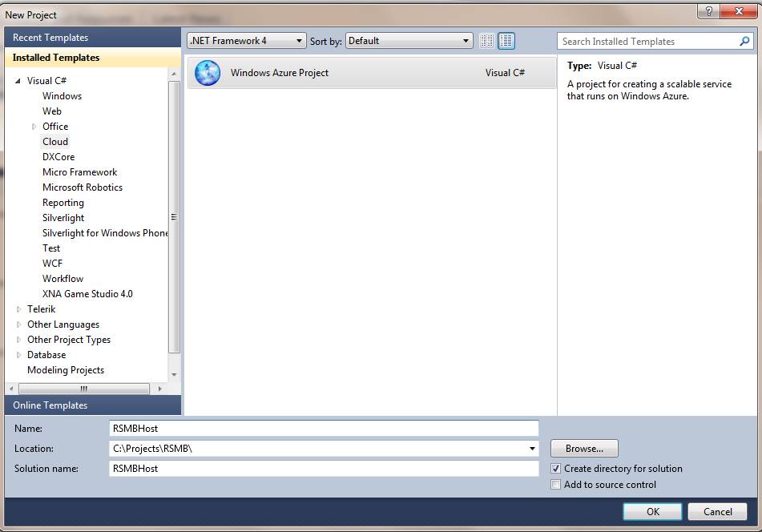The width and height of the screenshot is (762, 532).
Task: Confirm with the OK button
Action: (653, 512)
